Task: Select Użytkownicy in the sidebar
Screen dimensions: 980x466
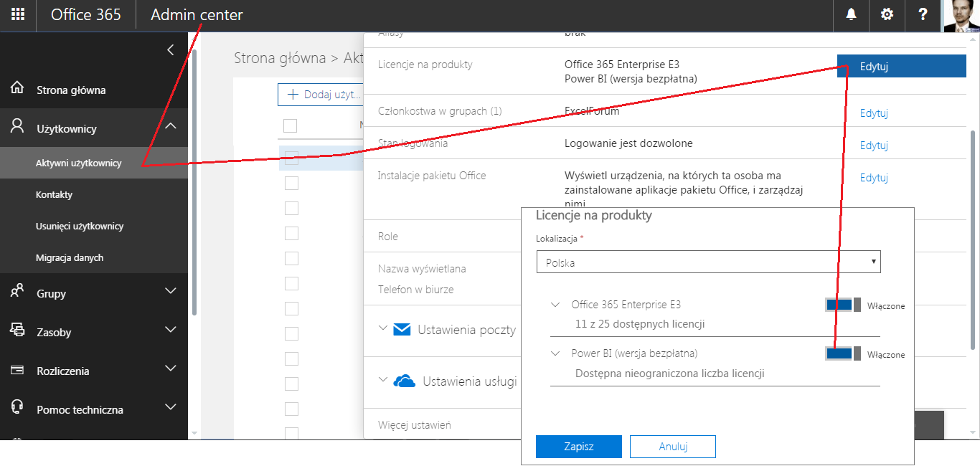Action: 67,129
